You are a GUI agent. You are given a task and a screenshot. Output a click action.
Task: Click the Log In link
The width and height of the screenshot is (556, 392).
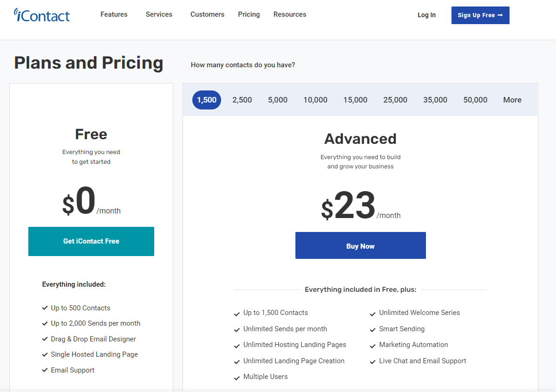coord(426,15)
